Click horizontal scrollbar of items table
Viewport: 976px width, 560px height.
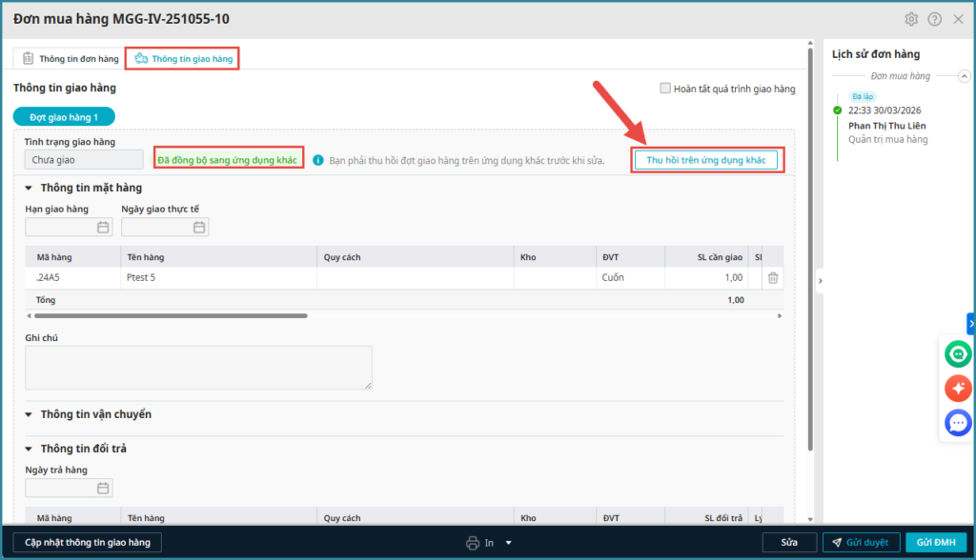pyautogui.click(x=172, y=316)
